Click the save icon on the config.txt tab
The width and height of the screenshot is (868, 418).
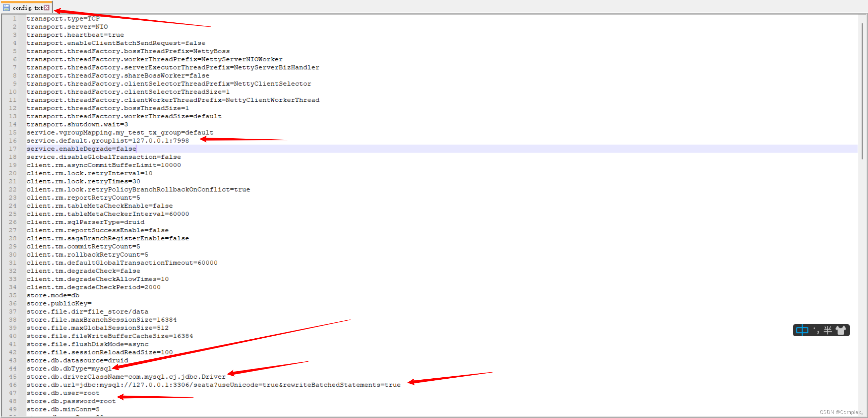6,7
